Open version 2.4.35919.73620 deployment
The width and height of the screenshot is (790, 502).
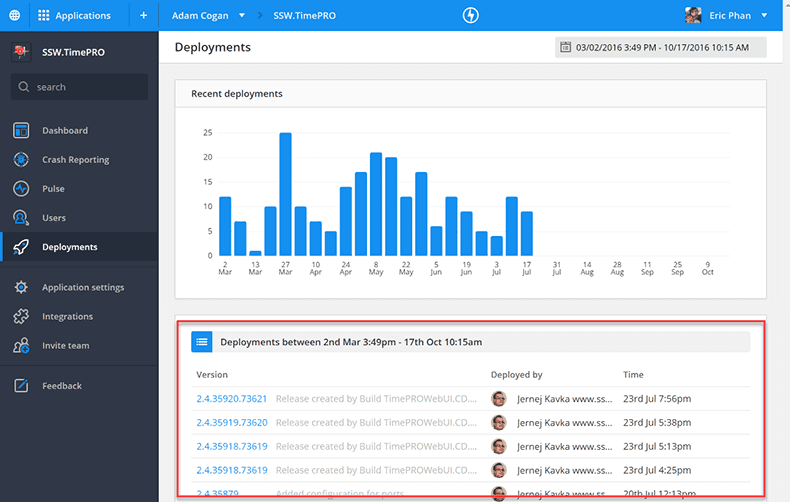(x=232, y=423)
